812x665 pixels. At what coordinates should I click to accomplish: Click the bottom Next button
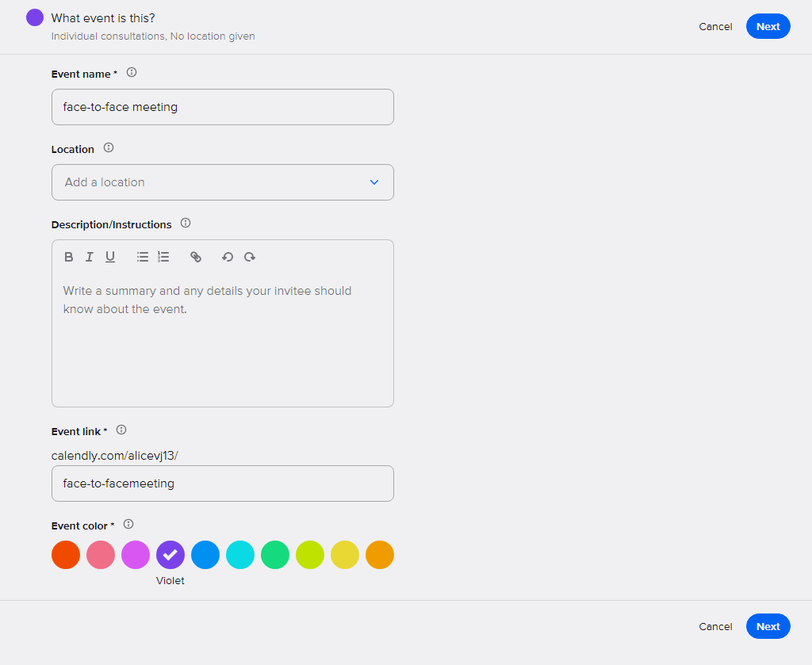[768, 626]
